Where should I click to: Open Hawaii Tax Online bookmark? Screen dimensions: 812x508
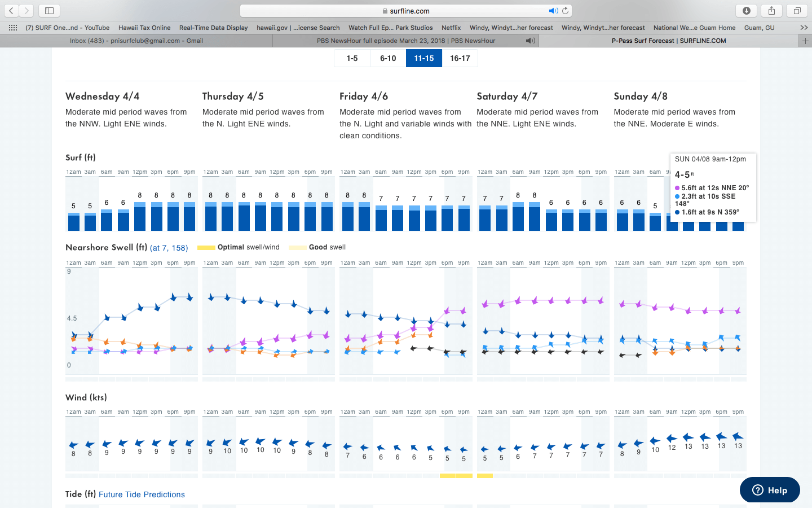(x=144, y=28)
